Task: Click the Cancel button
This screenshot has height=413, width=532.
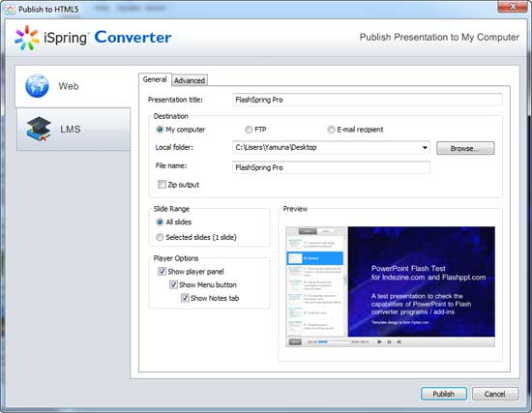Action: tap(494, 394)
